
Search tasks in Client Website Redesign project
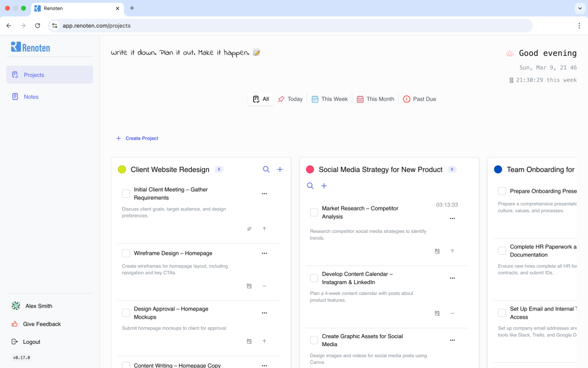coord(266,170)
